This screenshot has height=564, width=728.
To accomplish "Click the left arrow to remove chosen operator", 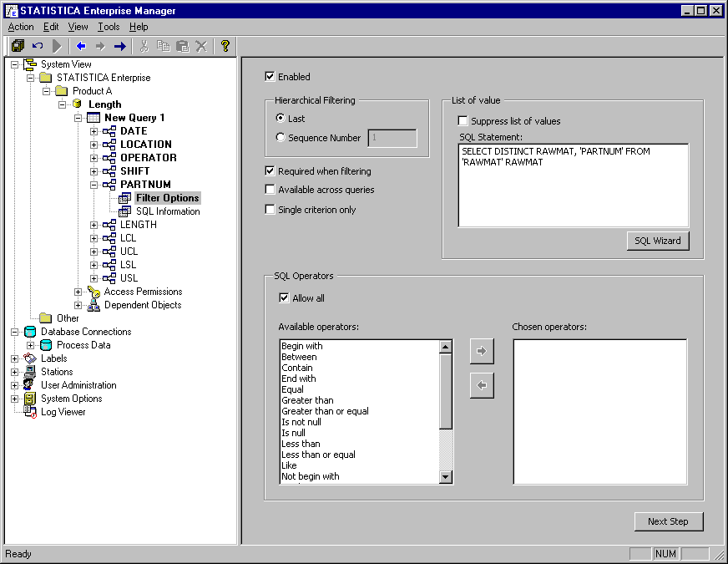I will [x=482, y=385].
